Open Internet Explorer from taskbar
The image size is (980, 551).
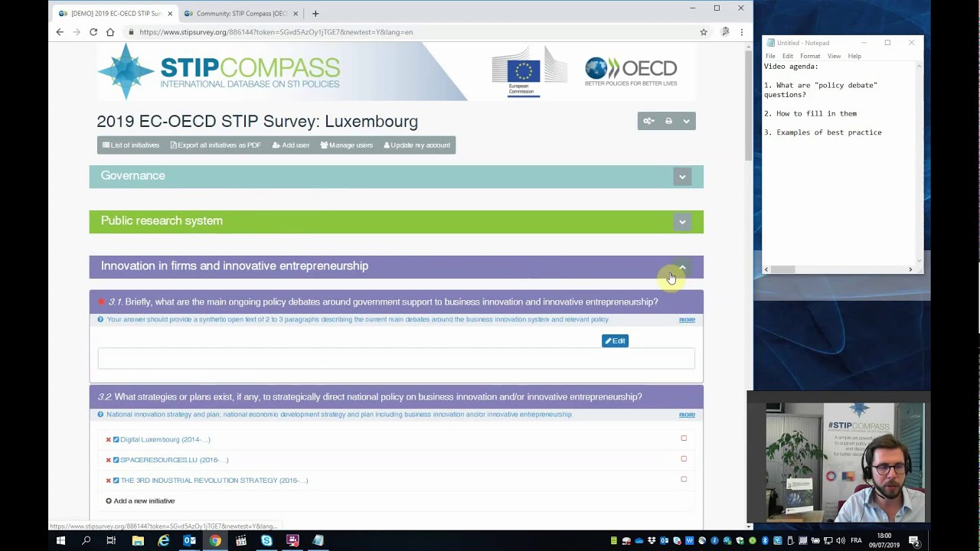click(x=164, y=541)
